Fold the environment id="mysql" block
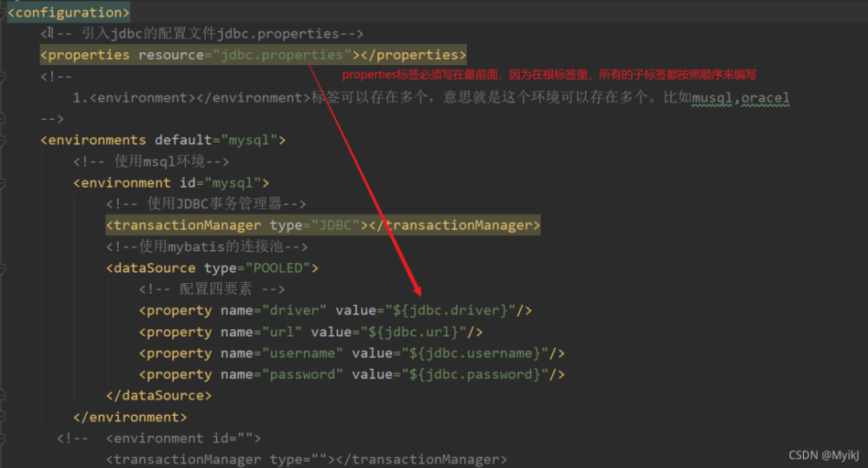Viewport: 868px width, 468px height. [3, 182]
